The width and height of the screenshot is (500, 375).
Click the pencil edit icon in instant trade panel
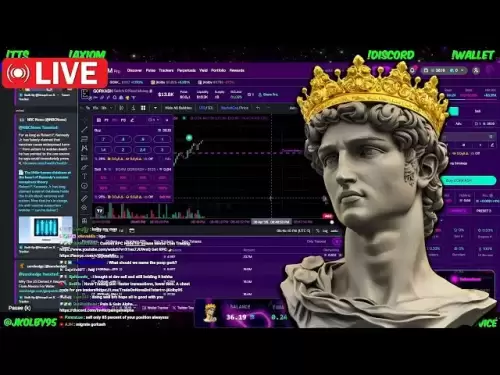point(132,120)
